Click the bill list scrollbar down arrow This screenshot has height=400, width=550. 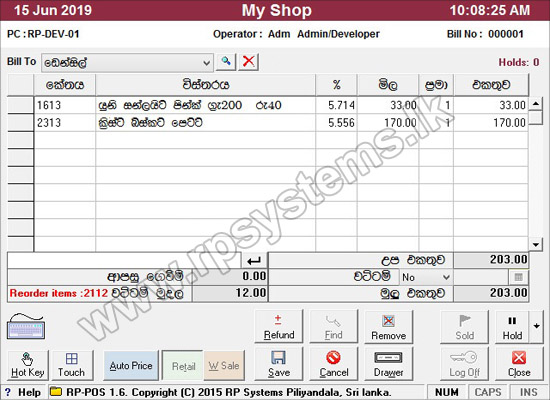tap(535, 244)
